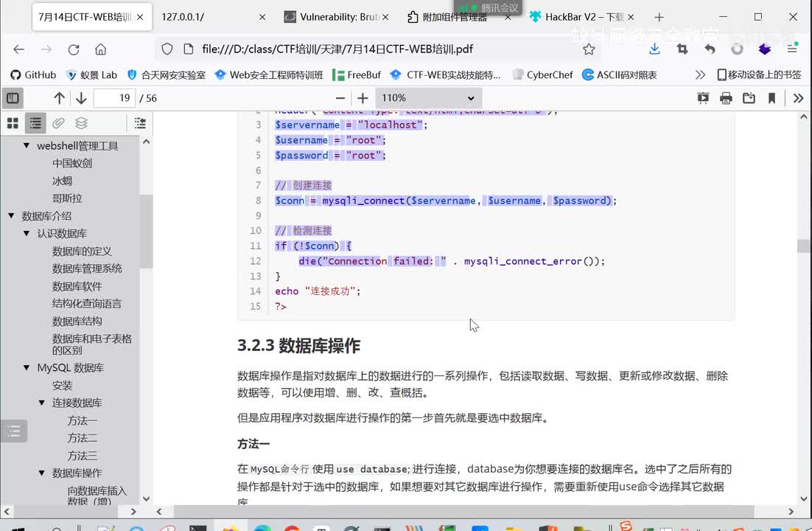This screenshot has height=531, width=812.
Task: Open the ASCII码对照表 bookmark
Action: pyautogui.click(x=620, y=74)
